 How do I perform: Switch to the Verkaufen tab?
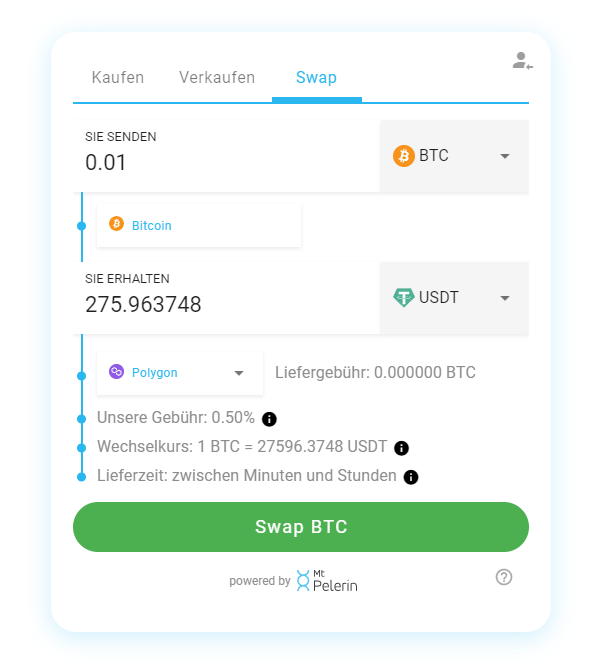217,78
